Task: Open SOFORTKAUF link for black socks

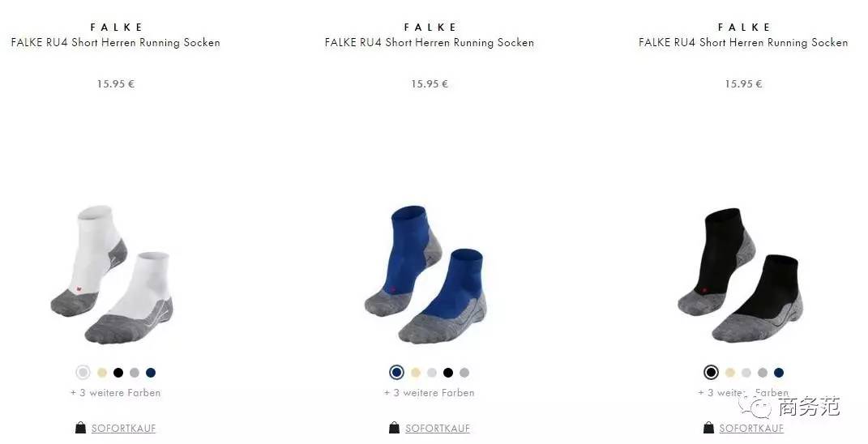Action: pos(751,428)
